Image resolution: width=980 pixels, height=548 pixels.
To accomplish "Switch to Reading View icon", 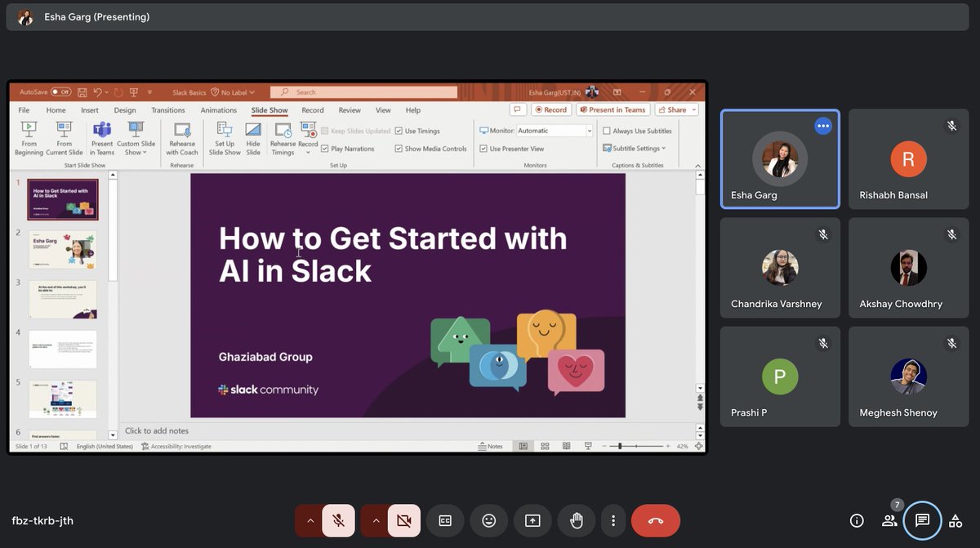I will (565, 447).
